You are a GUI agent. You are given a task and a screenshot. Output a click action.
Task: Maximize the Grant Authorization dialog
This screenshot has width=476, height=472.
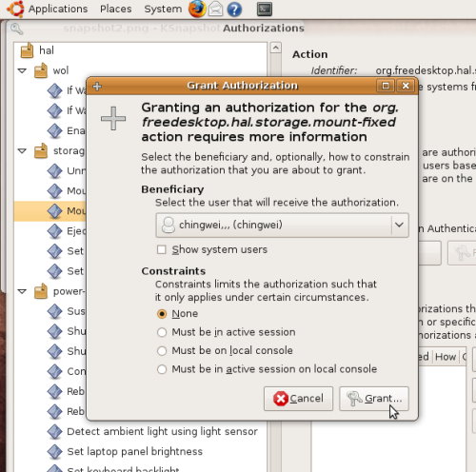coord(386,86)
